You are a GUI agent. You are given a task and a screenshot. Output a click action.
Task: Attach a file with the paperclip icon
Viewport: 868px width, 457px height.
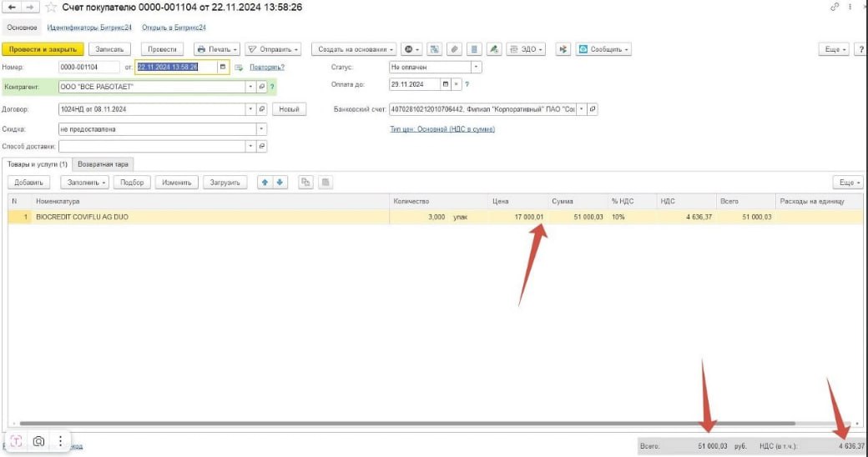point(455,49)
